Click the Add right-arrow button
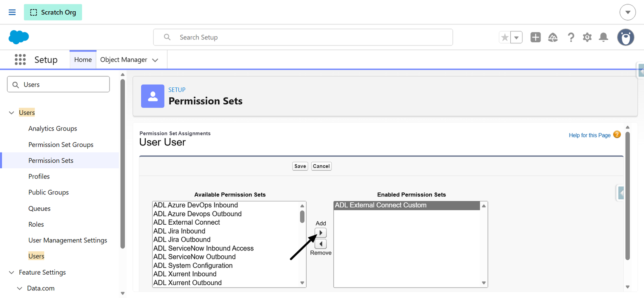 pyautogui.click(x=321, y=233)
